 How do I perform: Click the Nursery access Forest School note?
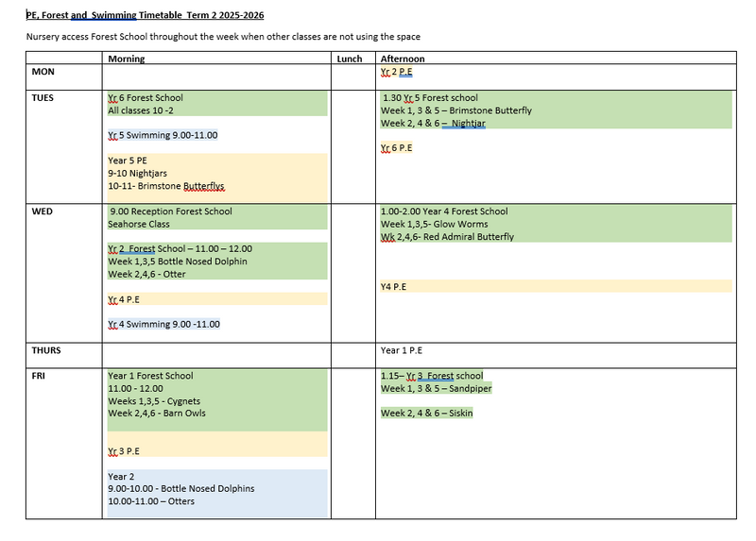pyautogui.click(x=223, y=36)
